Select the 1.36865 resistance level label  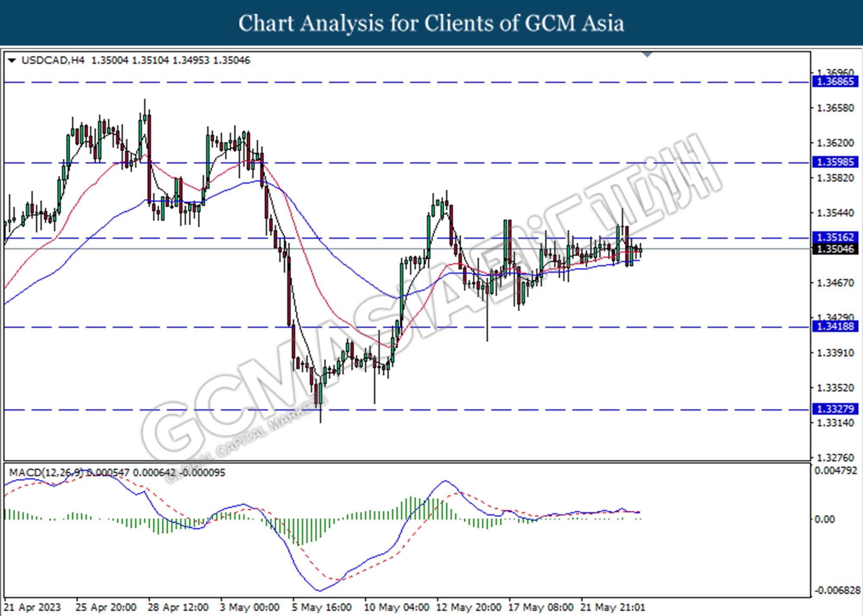[x=835, y=82]
